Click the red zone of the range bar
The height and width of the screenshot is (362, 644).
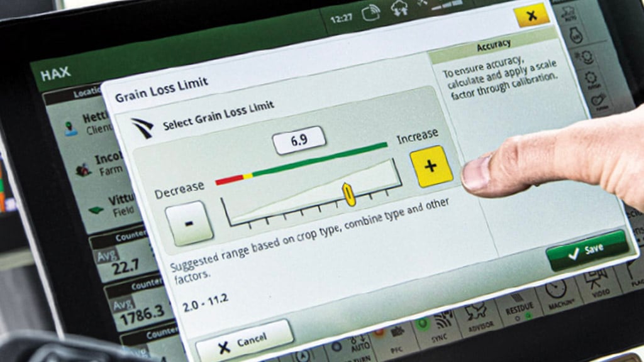(230, 179)
